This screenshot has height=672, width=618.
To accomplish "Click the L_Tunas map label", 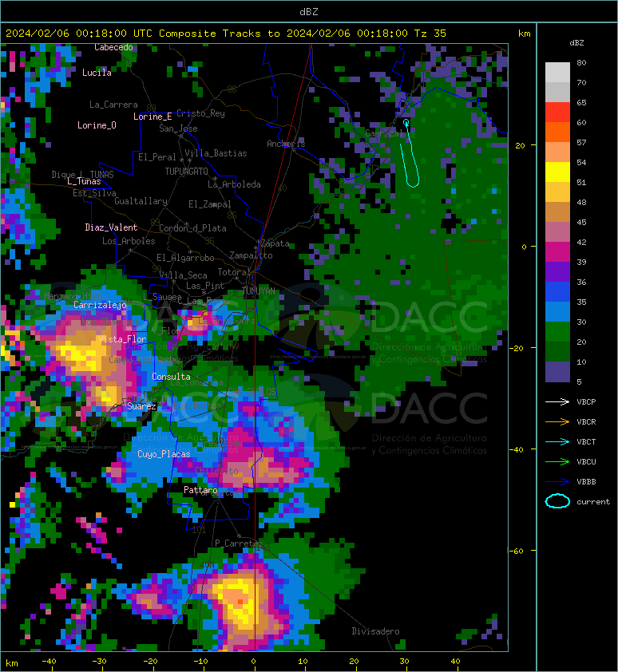I will (x=84, y=181).
